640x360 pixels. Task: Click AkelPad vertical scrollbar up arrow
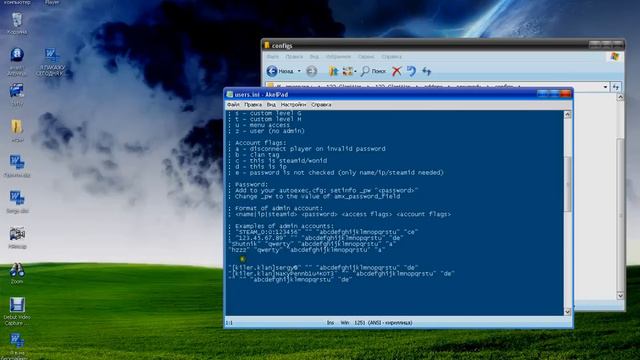(567, 115)
